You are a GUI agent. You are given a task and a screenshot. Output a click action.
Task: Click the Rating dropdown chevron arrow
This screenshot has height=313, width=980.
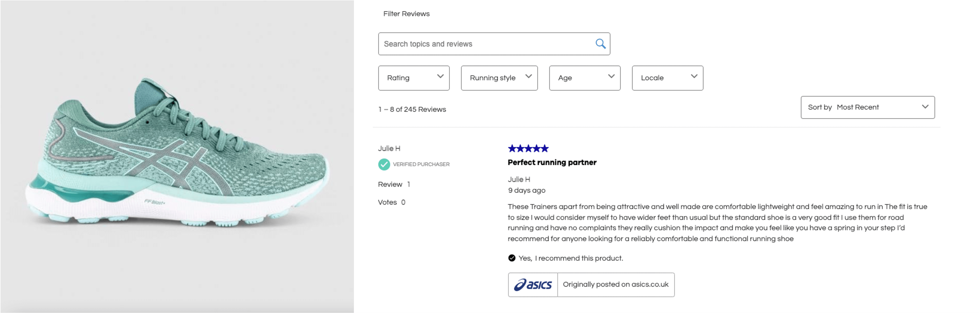pyautogui.click(x=440, y=76)
